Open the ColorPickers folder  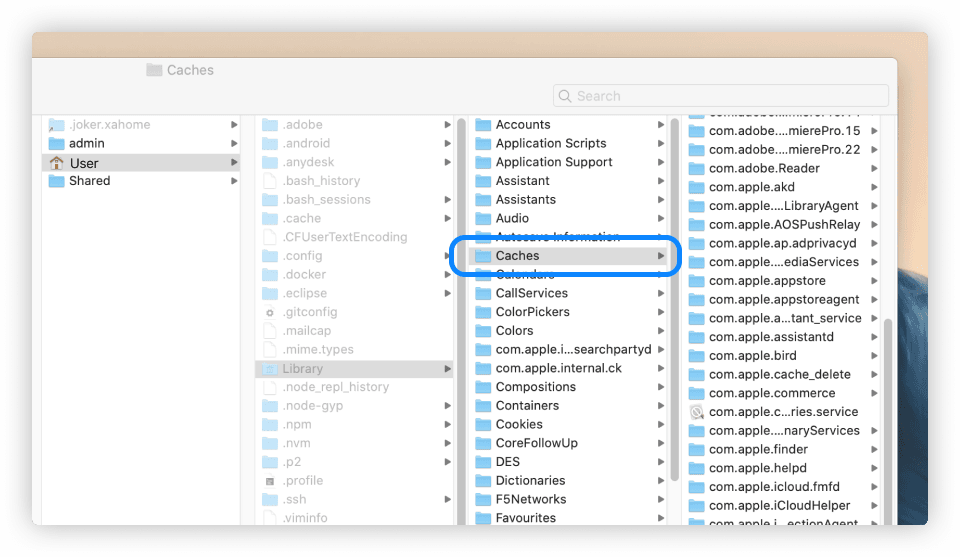coord(532,312)
